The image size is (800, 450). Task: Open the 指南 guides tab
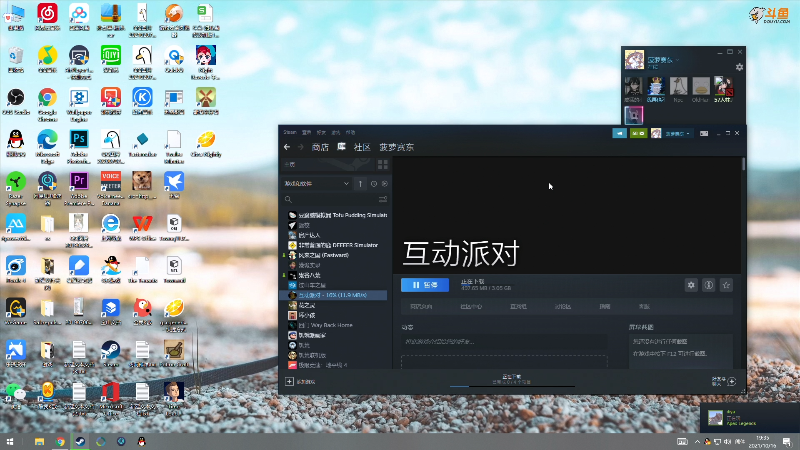click(605, 307)
